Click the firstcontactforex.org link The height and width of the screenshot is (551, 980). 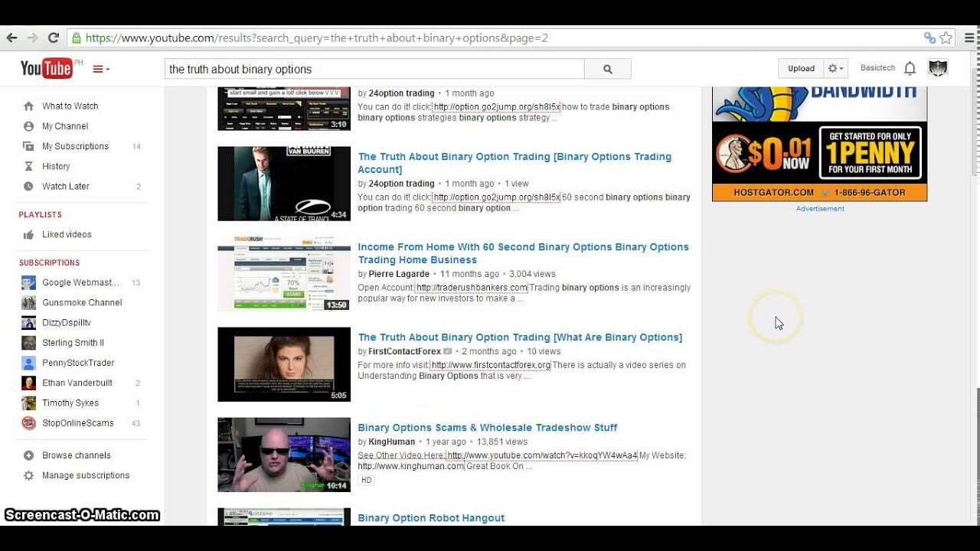coord(491,365)
